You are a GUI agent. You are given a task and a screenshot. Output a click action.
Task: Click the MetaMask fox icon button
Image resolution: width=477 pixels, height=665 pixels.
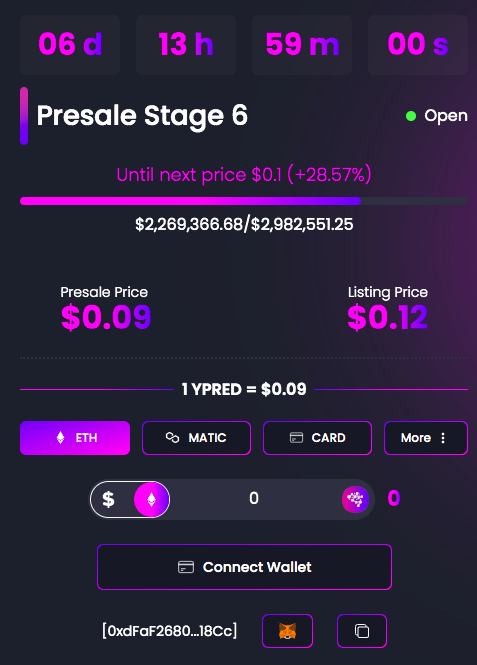(287, 631)
